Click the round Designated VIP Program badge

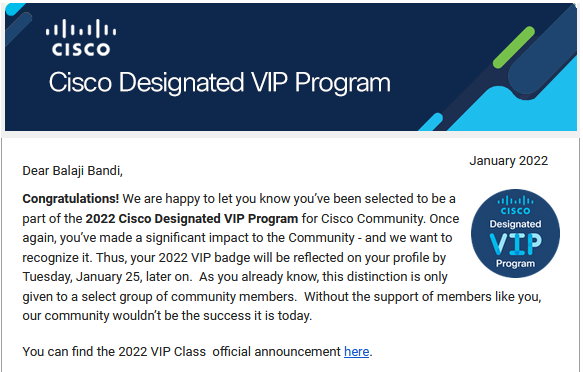pos(515,233)
